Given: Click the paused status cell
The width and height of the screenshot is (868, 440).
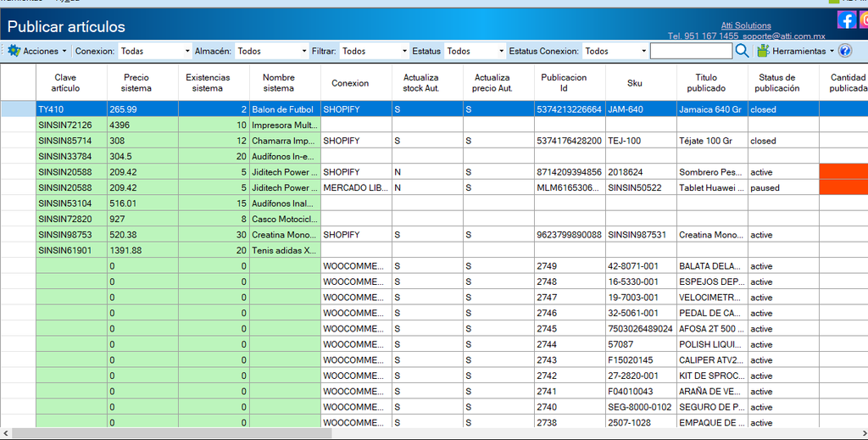Looking at the screenshot, I should click(x=782, y=187).
